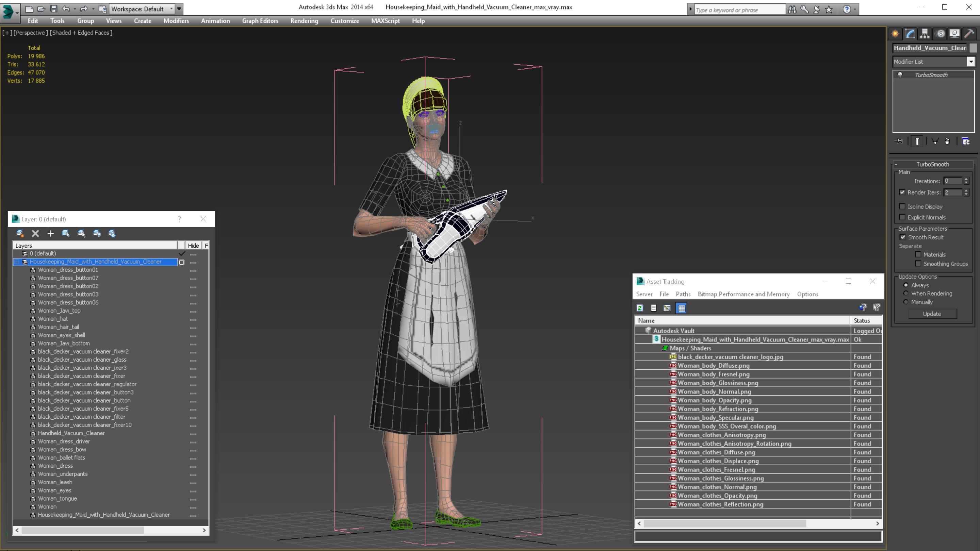Open the Modifier List dropdown
The width and height of the screenshot is (980, 551).
(x=970, y=62)
